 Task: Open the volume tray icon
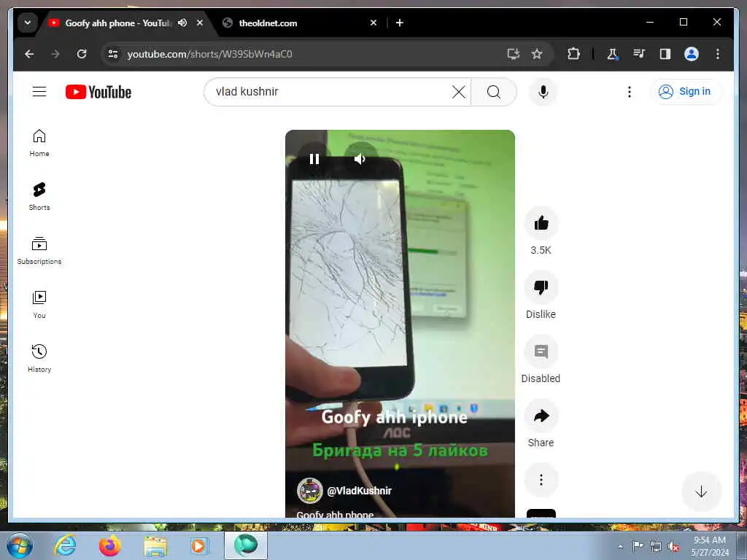click(x=673, y=547)
